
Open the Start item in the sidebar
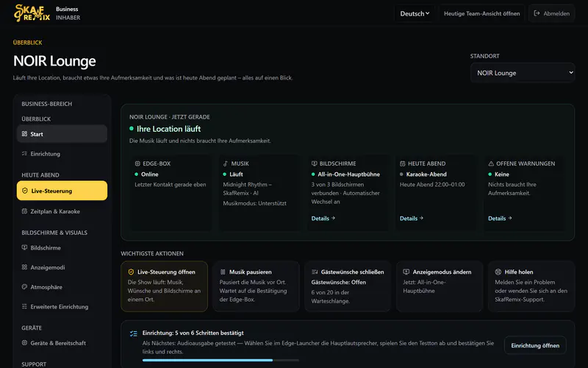coord(62,134)
